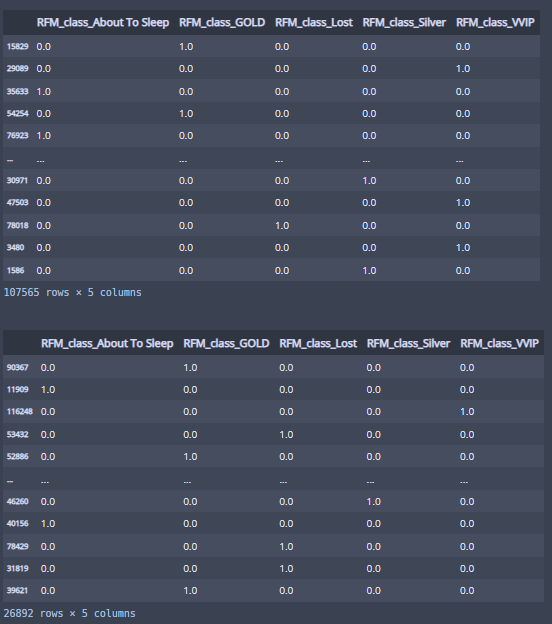Viewport: 552px width, 624px height.
Task: Click row index 54254
Action: pyautogui.click(x=18, y=113)
